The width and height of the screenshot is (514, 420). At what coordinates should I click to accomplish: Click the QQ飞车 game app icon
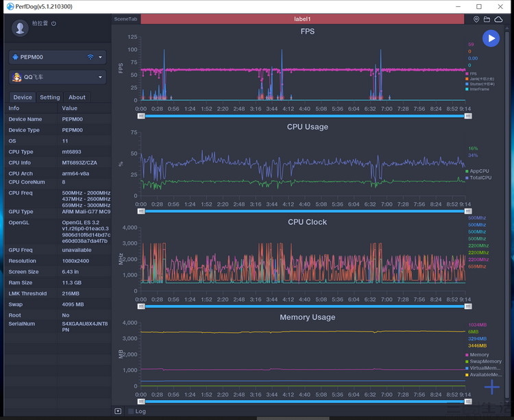(16, 77)
